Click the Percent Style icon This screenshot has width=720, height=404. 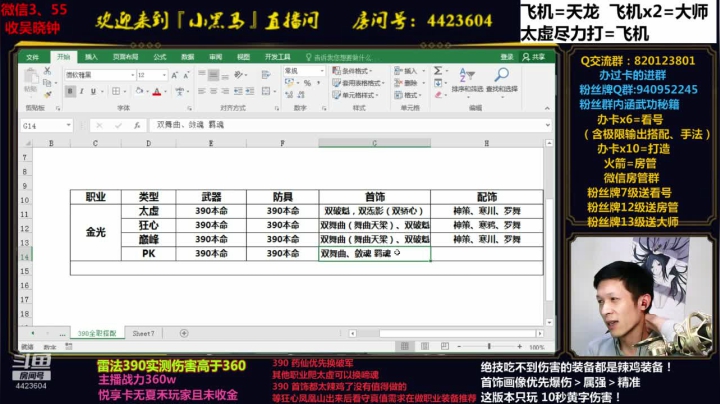click(308, 83)
